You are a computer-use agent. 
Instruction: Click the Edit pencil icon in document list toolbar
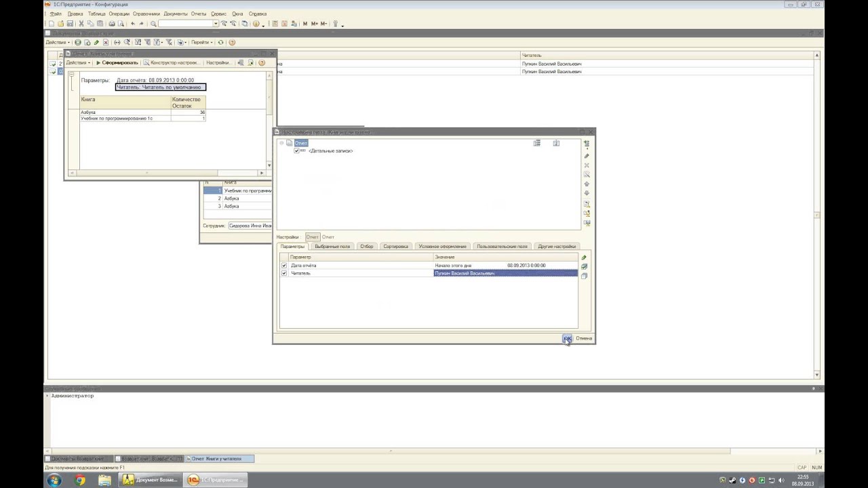96,42
